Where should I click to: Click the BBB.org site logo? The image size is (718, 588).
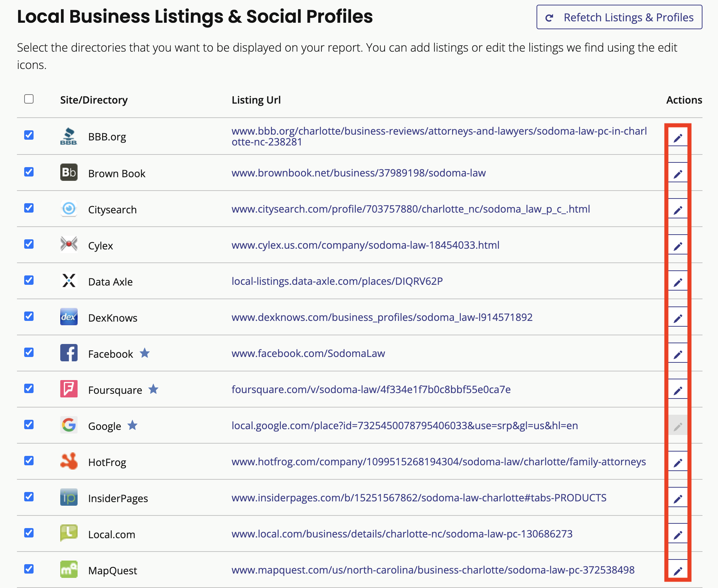click(x=69, y=136)
